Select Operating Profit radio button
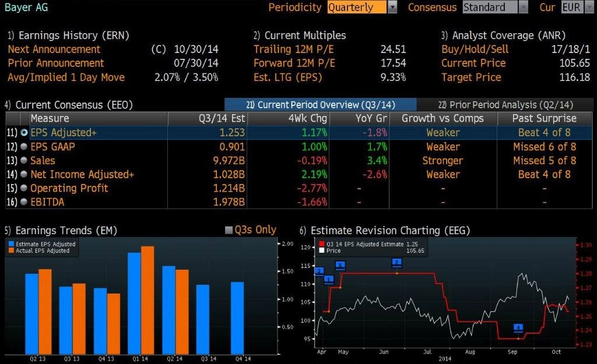 (x=24, y=188)
